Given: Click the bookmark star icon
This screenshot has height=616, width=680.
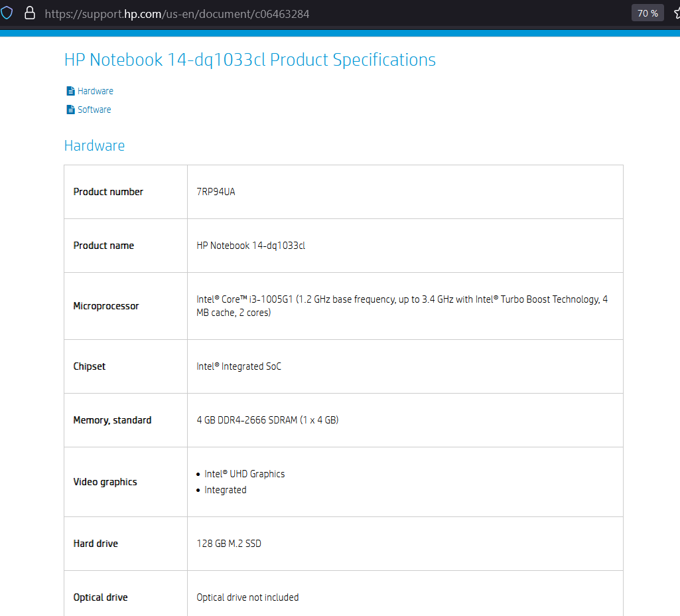Looking at the screenshot, I should [x=677, y=13].
